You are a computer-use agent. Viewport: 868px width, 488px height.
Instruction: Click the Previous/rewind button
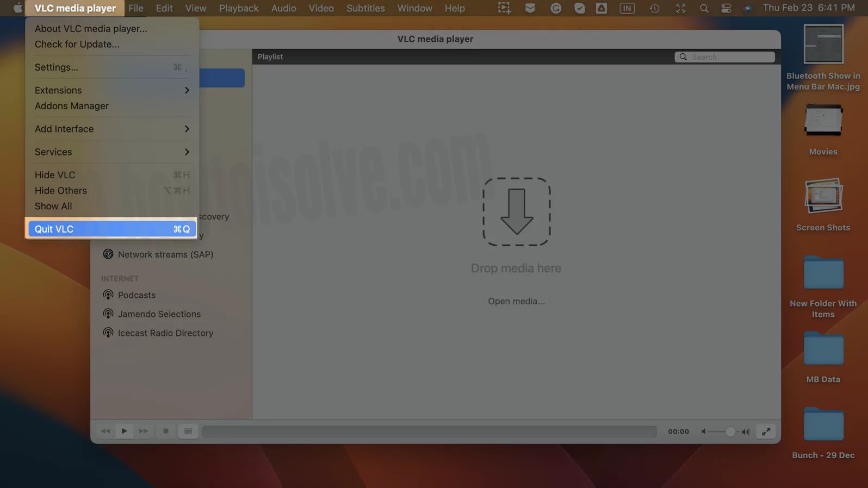pyautogui.click(x=106, y=431)
